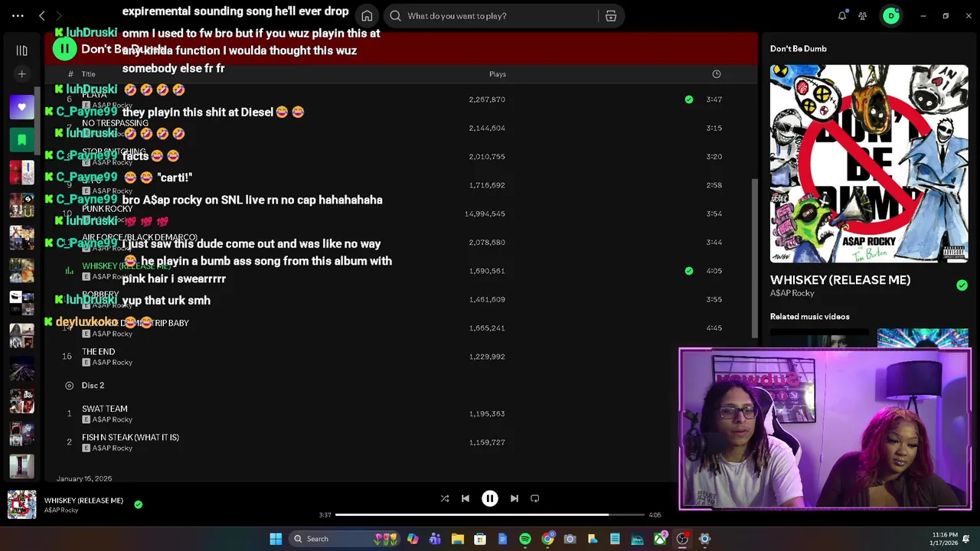The image size is (980, 551).
Task: Remove the 3:47 track from Liked
Action: pos(689,99)
